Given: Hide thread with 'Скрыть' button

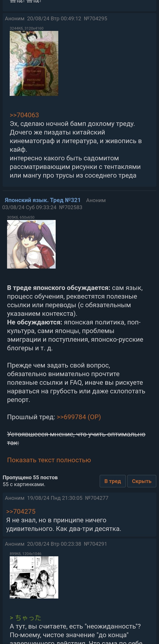Looking at the screenshot, I should pos(142,481).
